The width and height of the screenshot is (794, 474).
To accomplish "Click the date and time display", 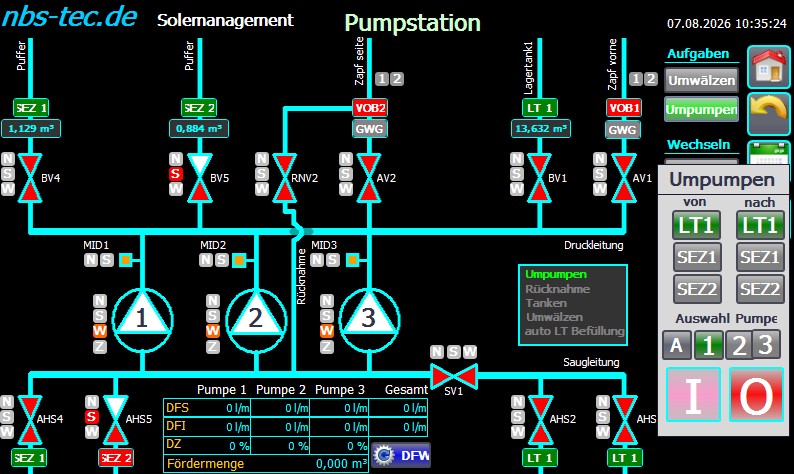I will pyautogui.click(x=726, y=23).
